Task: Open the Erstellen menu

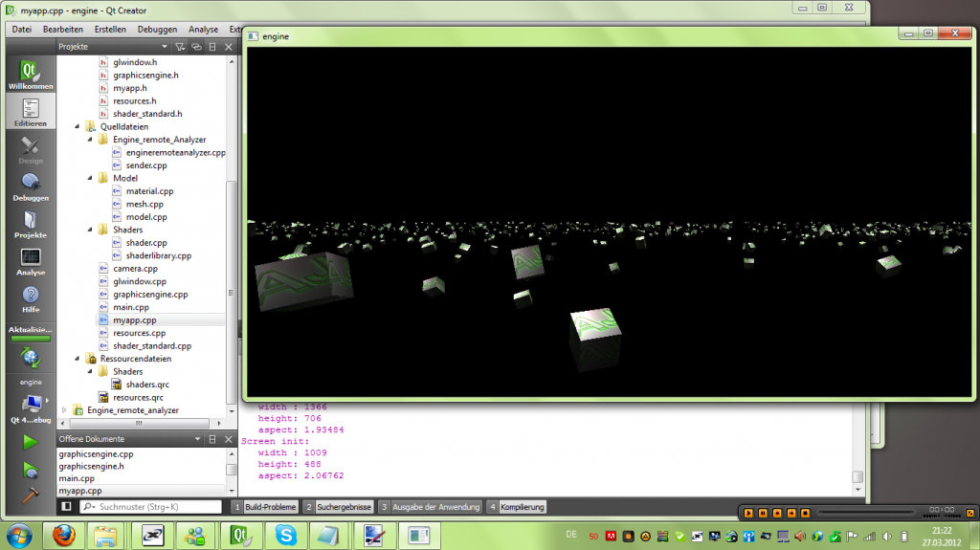Action: [110, 30]
